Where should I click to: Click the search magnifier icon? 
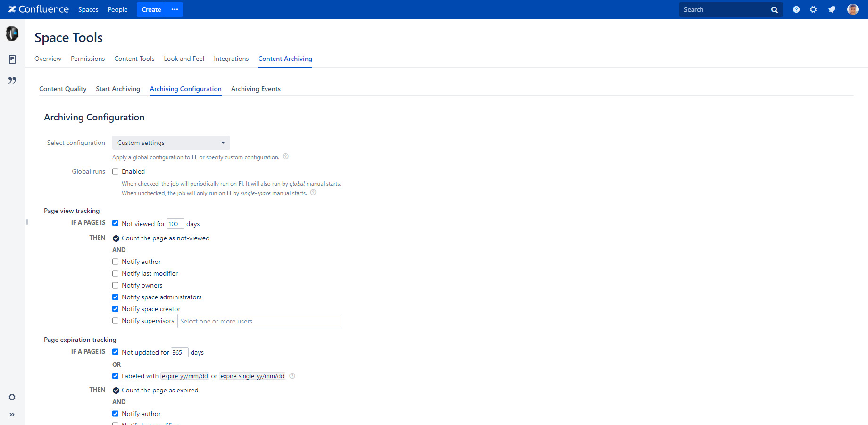pyautogui.click(x=775, y=10)
